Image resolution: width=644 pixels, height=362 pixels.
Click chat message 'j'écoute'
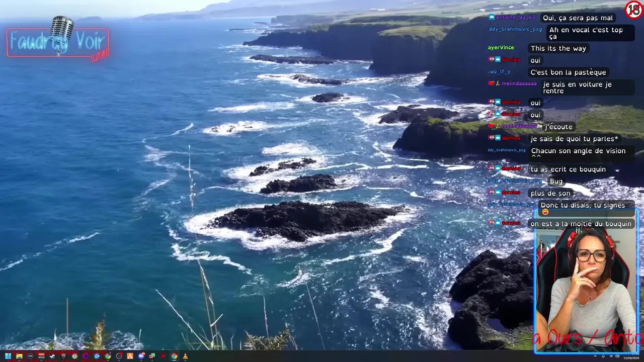[x=558, y=127]
